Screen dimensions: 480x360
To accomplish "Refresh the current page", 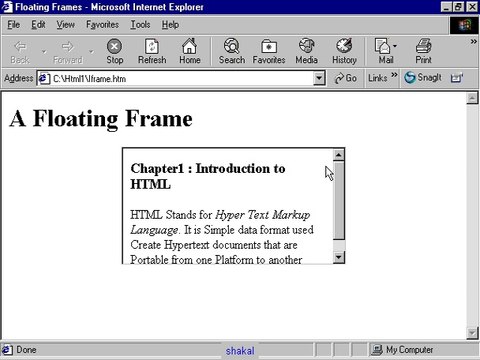I will point(152,52).
